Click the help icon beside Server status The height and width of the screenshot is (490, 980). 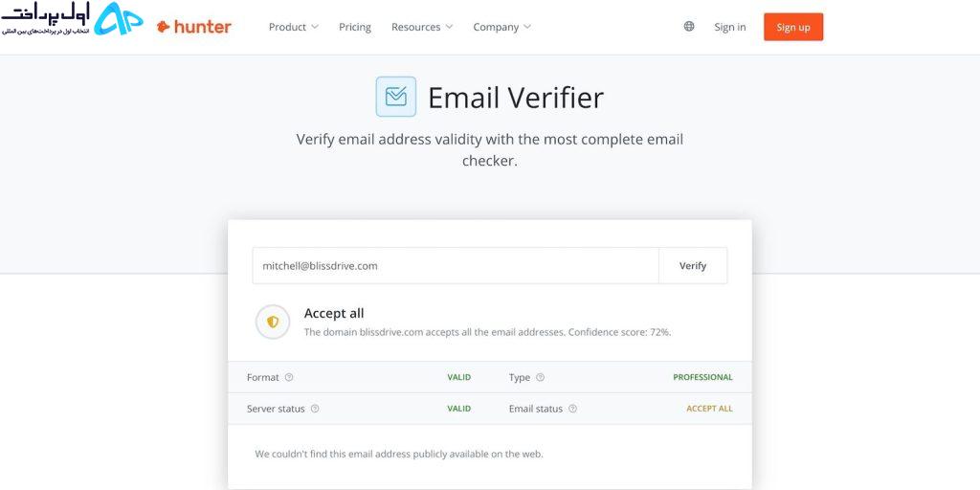coord(315,409)
